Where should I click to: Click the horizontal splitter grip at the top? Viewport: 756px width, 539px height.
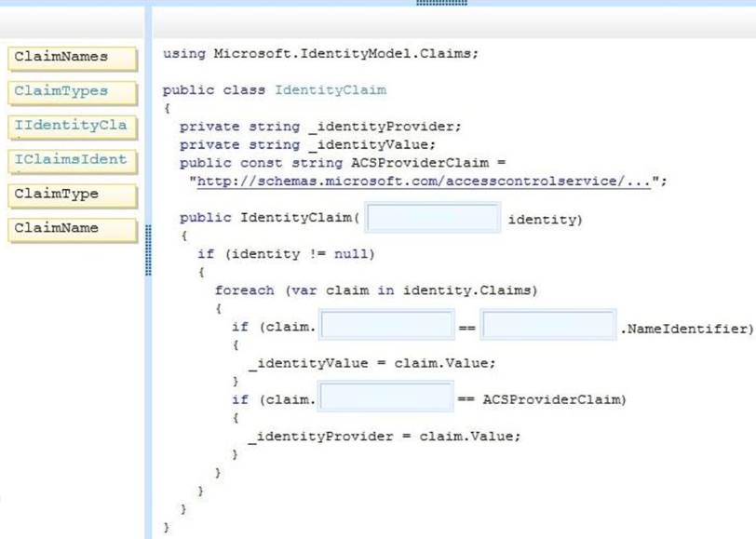(x=441, y=3)
